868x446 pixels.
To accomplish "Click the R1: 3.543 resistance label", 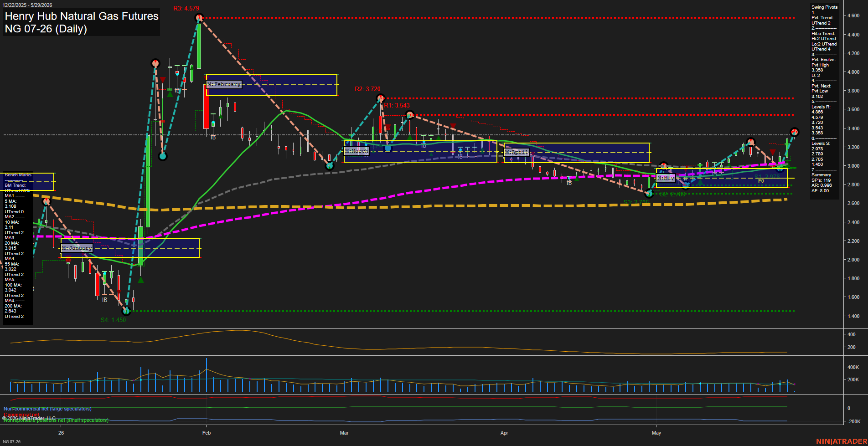I will click(397, 105).
